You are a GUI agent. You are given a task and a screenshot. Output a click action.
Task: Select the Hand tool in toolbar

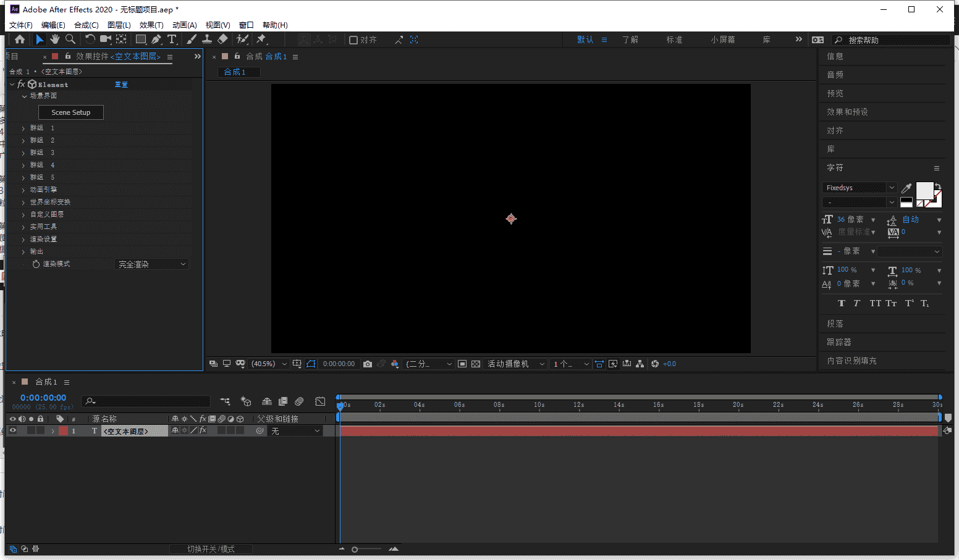tap(55, 40)
